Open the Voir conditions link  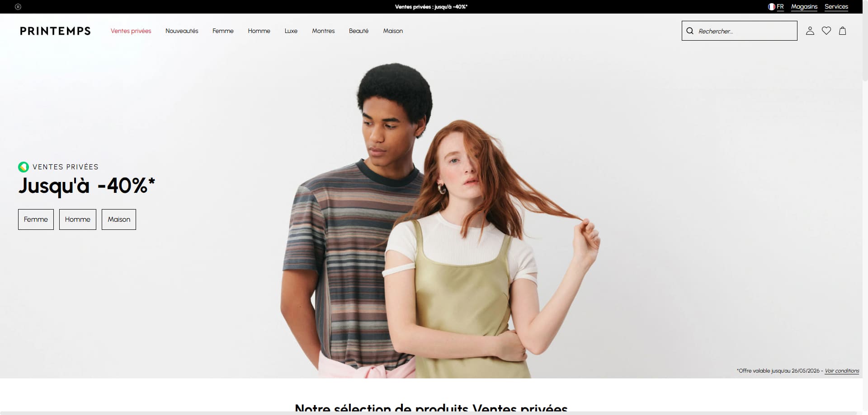(842, 371)
